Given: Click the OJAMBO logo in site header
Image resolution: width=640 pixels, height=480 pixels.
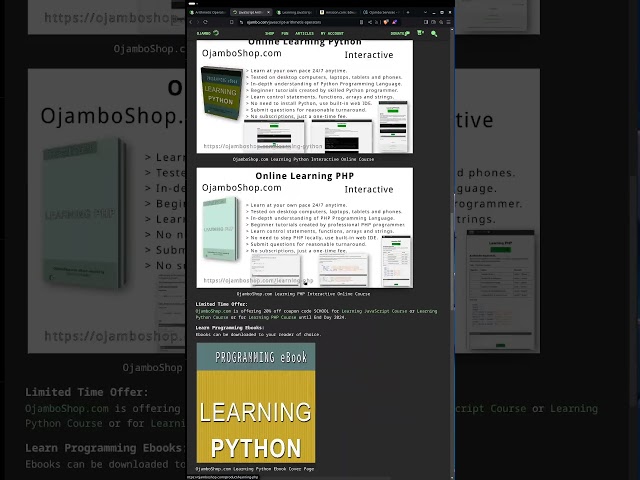Looking at the screenshot, I should pos(208,33).
